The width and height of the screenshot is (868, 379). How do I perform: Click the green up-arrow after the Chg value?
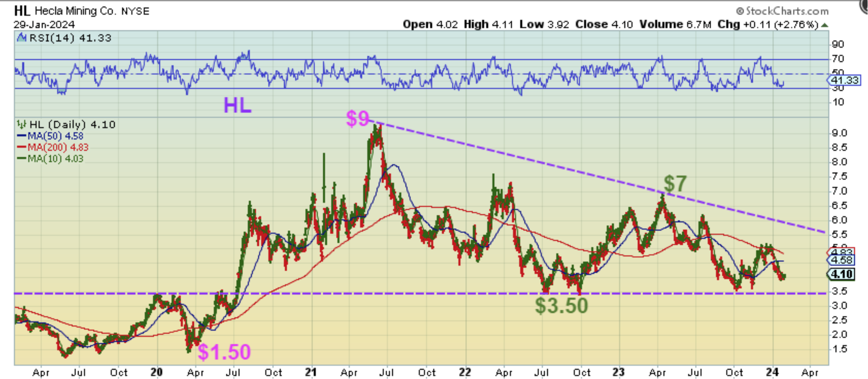pyautogui.click(x=824, y=25)
